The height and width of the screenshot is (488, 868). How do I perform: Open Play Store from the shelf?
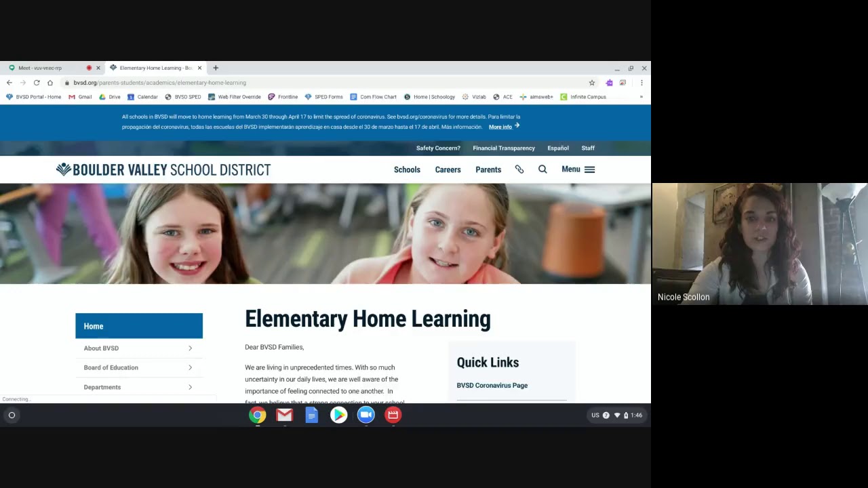pos(338,415)
